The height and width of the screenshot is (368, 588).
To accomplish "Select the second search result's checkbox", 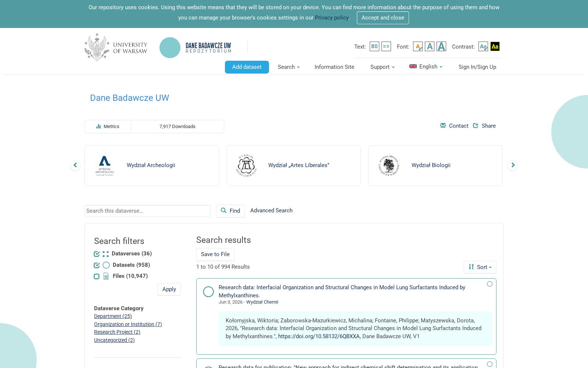I will click(x=490, y=364).
